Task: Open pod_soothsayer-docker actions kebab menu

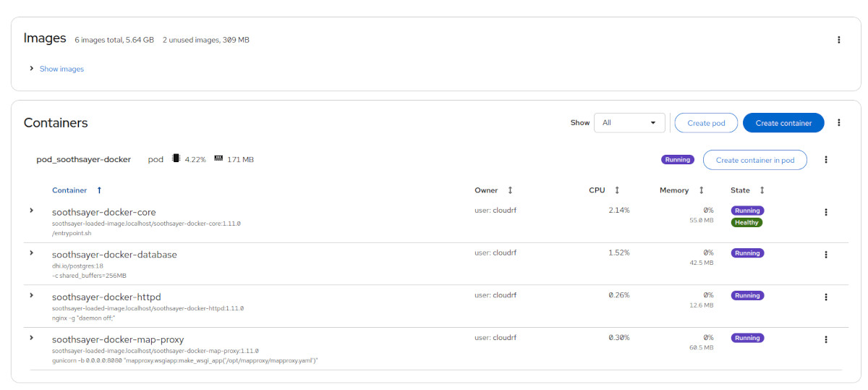Action: [x=825, y=160]
